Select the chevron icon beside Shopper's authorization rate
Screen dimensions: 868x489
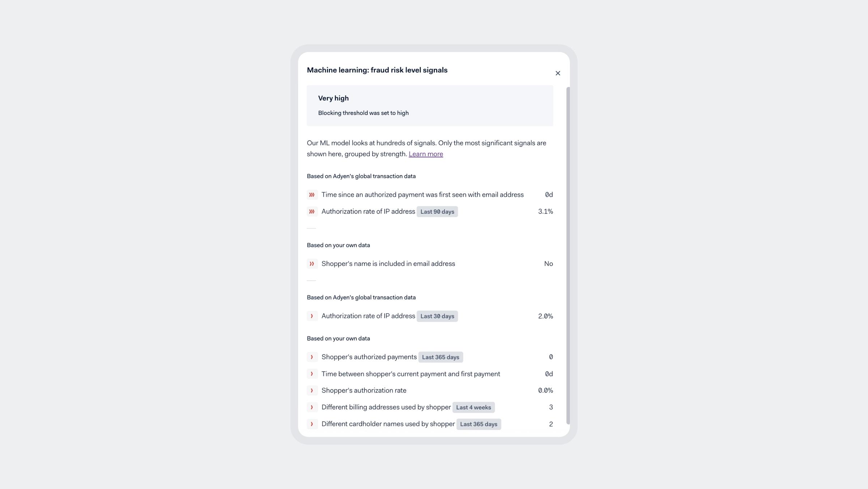pyautogui.click(x=312, y=390)
